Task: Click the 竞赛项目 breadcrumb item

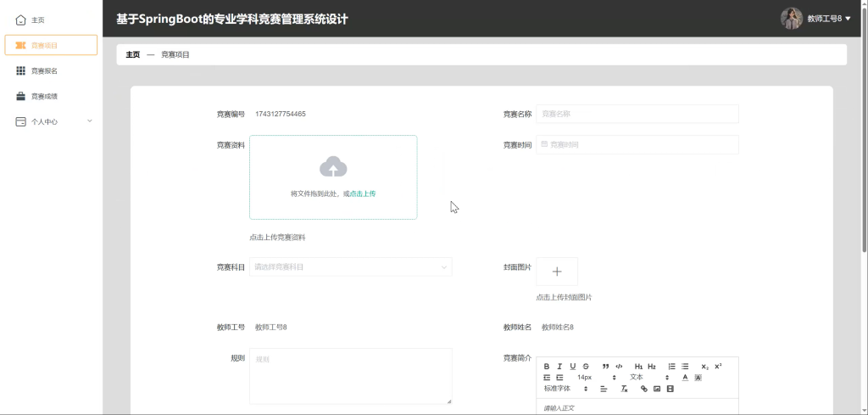Action: tap(175, 55)
